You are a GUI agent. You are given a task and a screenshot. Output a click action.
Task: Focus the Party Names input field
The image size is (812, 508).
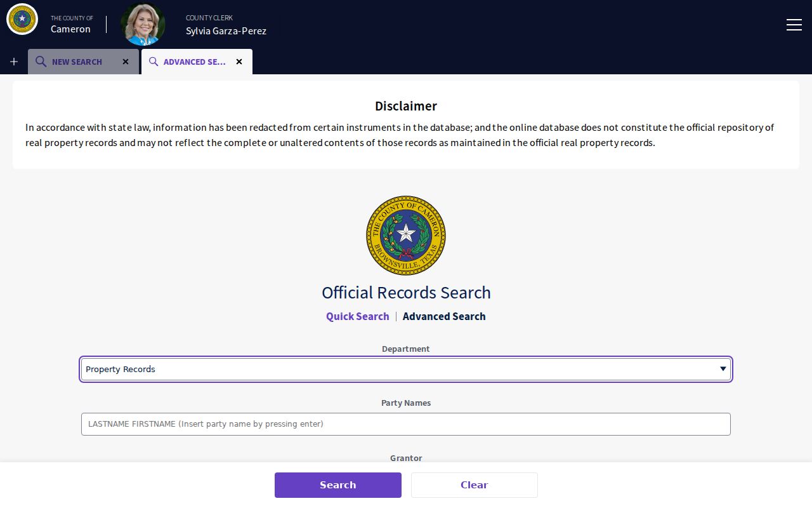406,424
